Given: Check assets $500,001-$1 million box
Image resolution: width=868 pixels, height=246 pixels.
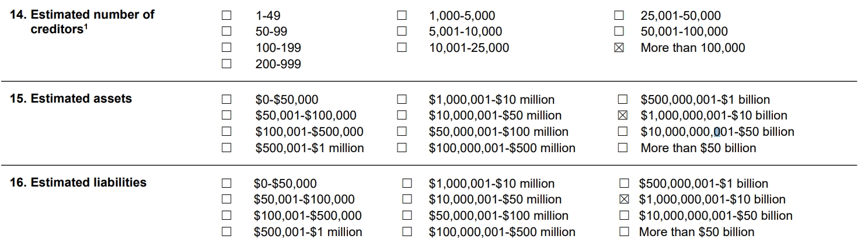Looking at the screenshot, I should click(226, 149).
